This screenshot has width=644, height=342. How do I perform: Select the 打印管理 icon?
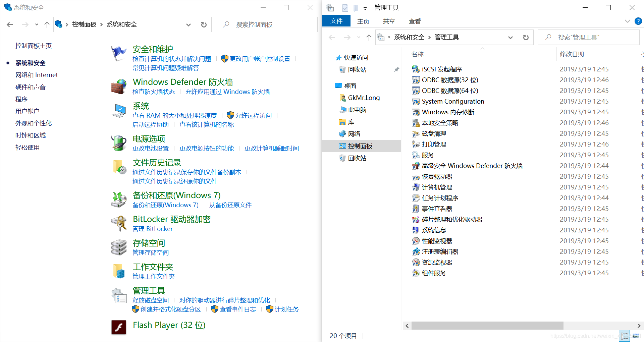[x=416, y=144]
